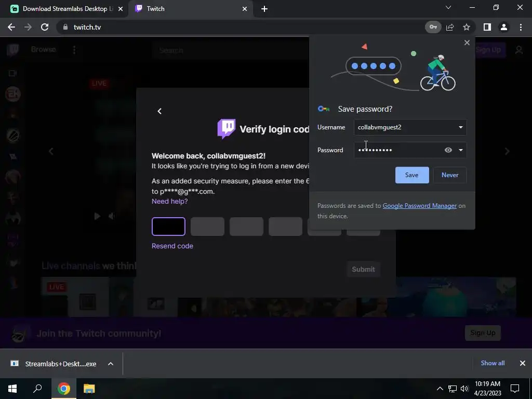Click the share page icon

[x=450, y=27]
